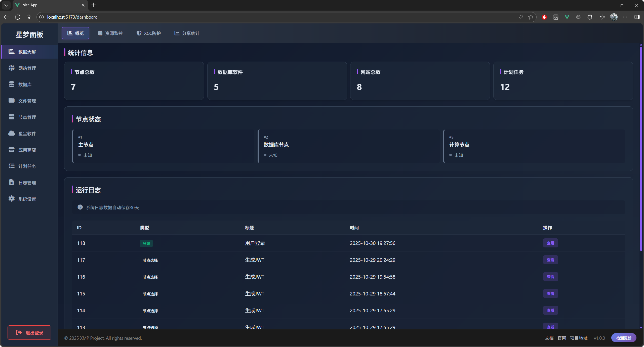Viewport: 644px width, 347px height.
Task: Open 网站管理 globe icon in sidebar
Action: click(12, 68)
